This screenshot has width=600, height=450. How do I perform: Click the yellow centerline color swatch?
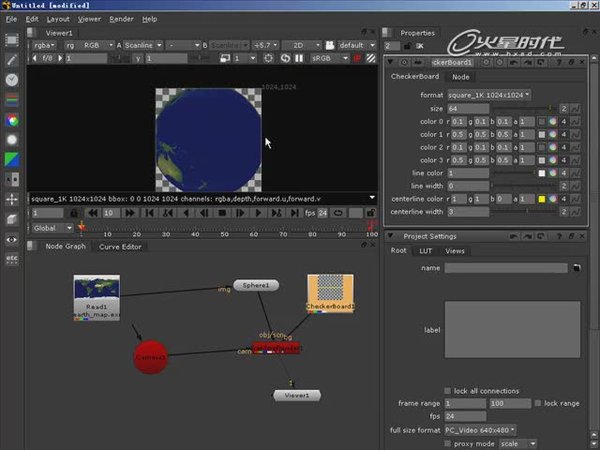[541, 199]
